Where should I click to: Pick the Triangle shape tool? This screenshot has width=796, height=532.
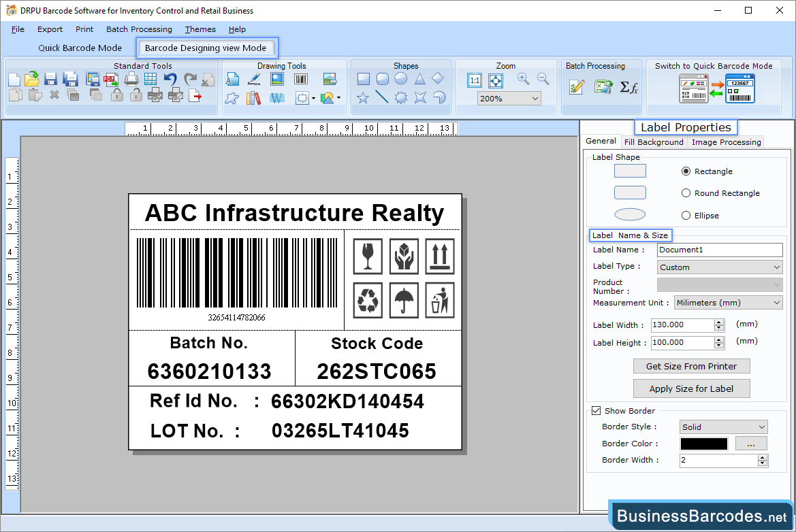[420, 79]
